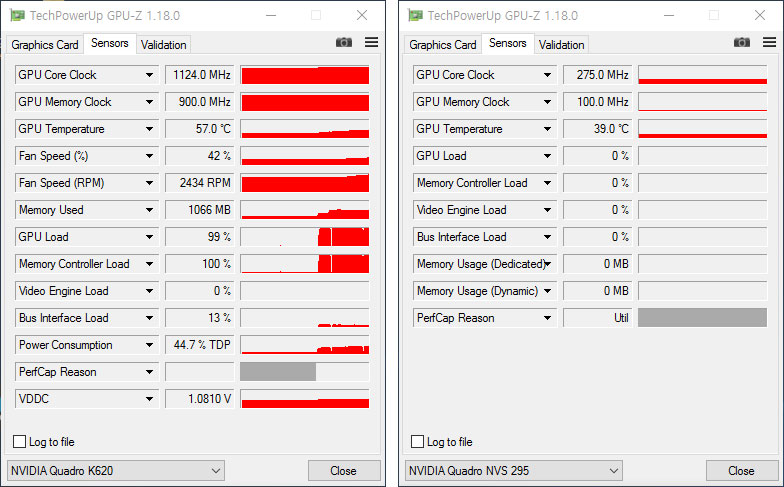Image resolution: width=784 pixels, height=487 pixels.
Task: Expand Memory Controller Load dropdown in NVS 295 window
Action: tap(548, 183)
